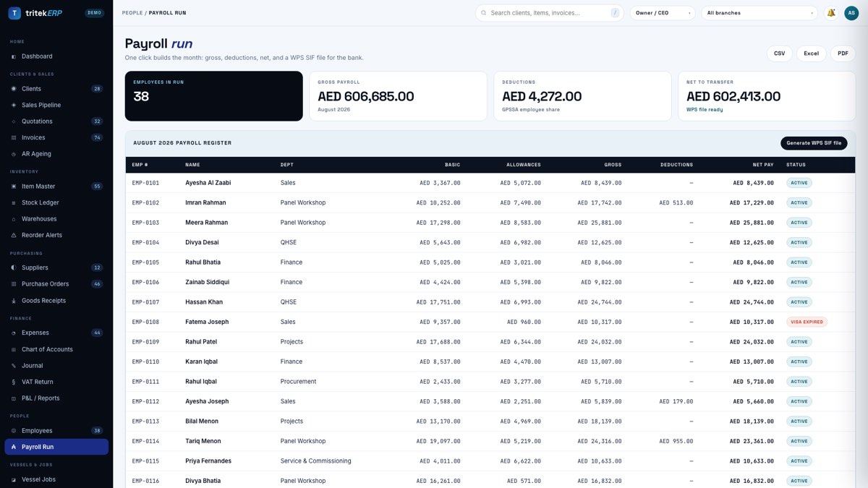Open the Vessel Jobs icon

[14, 479]
